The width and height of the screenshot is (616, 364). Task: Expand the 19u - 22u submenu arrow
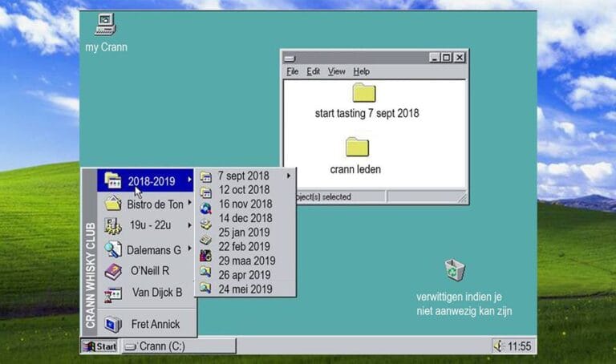pyautogui.click(x=189, y=225)
